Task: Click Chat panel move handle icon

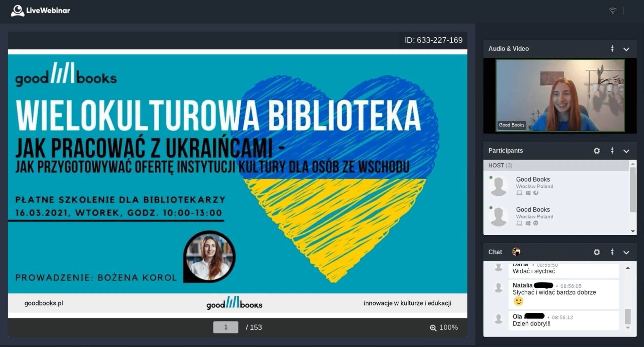Action: click(x=612, y=252)
